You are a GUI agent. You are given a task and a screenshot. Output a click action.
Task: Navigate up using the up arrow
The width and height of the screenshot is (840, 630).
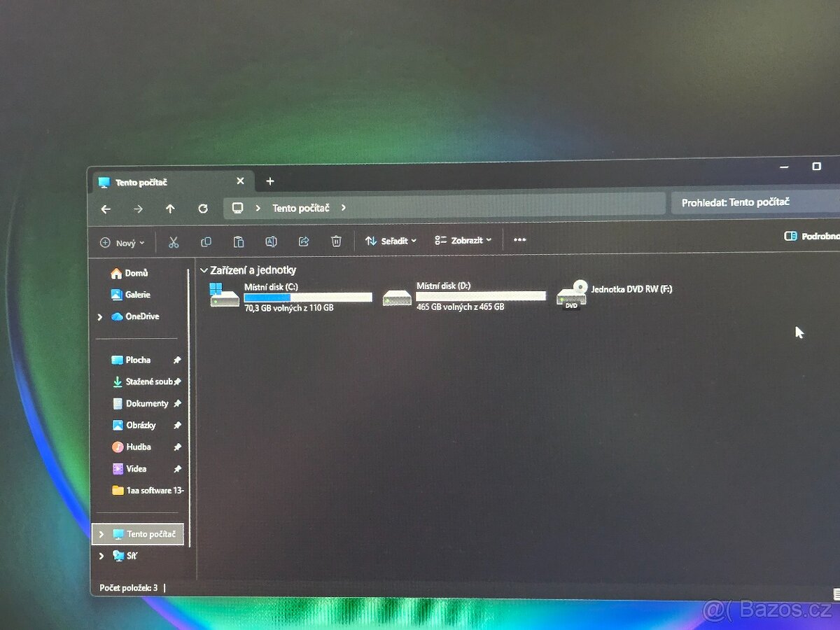[170, 208]
